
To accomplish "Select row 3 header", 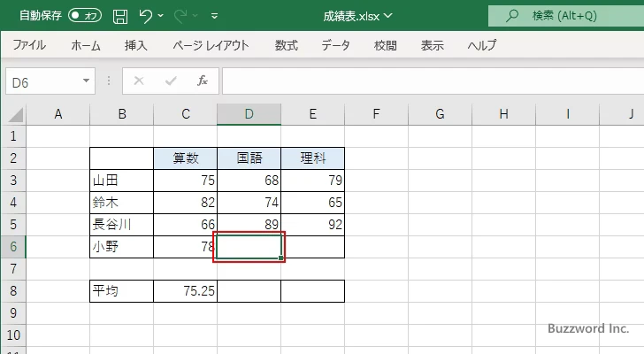I will pos(13,181).
